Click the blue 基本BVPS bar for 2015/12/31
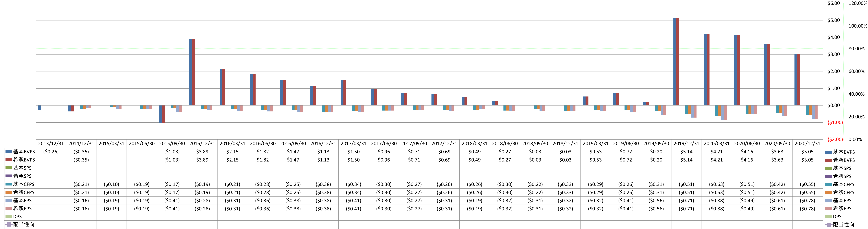The width and height of the screenshot is (868, 229). click(191, 72)
